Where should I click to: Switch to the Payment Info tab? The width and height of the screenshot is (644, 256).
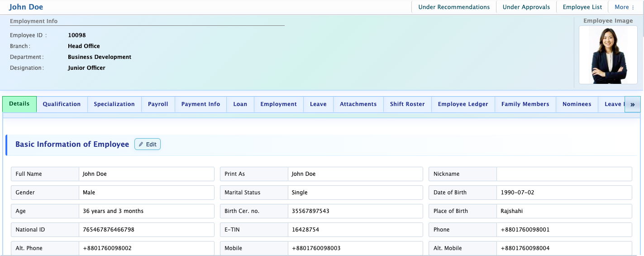[200, 104]
